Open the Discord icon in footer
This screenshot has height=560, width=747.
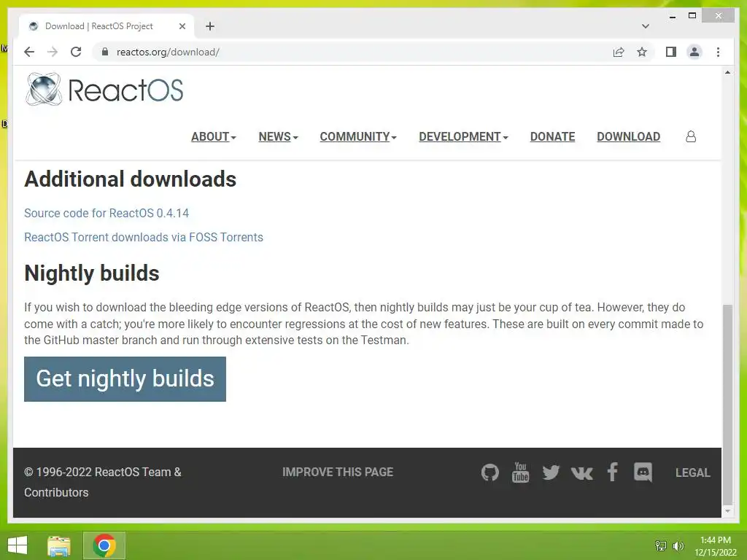point(643,472)
